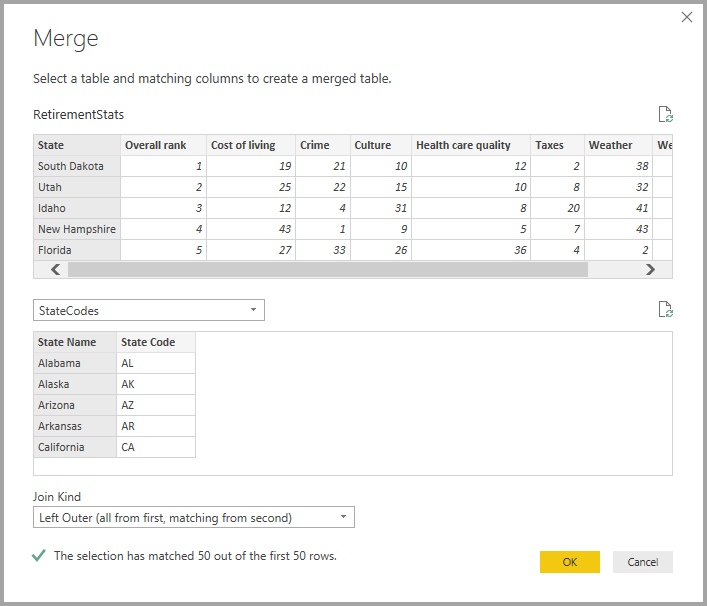The image size is (707, 606).
Task: Click the horizontal scrollbar thumb
Action: tap(328, 270)
